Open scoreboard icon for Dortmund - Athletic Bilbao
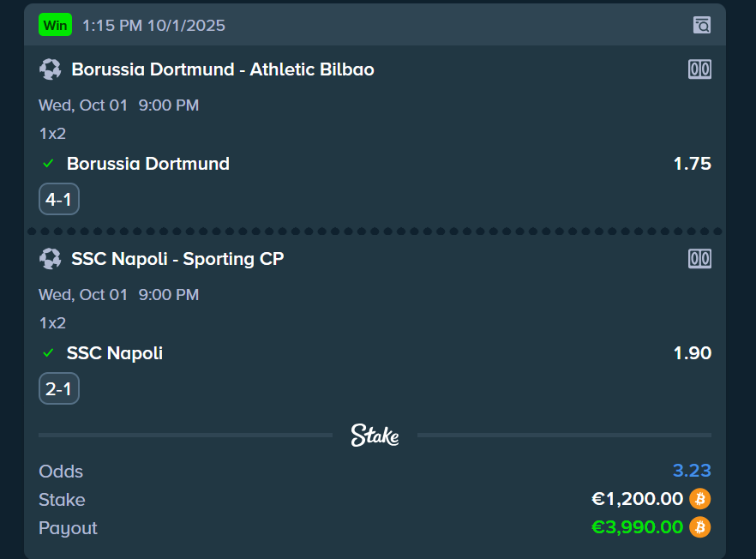756x559 pixels. click(x=699, y=69)
